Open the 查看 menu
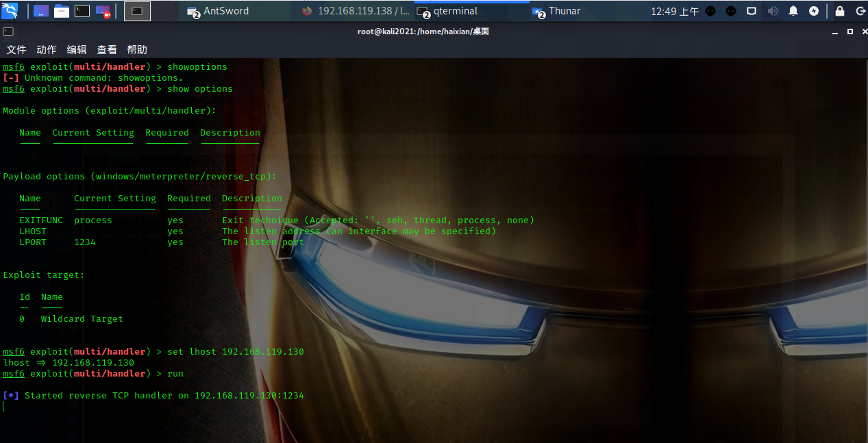 (107, 49)
